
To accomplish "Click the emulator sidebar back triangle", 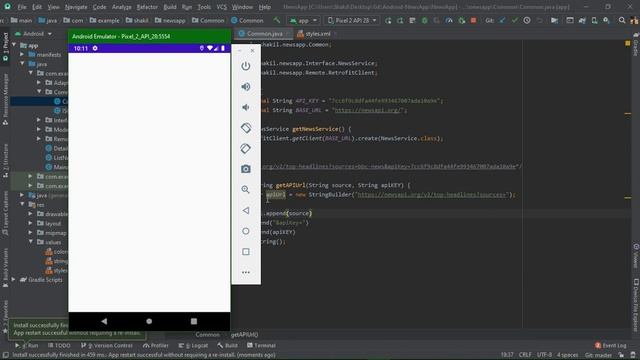I will pos(246,211).
